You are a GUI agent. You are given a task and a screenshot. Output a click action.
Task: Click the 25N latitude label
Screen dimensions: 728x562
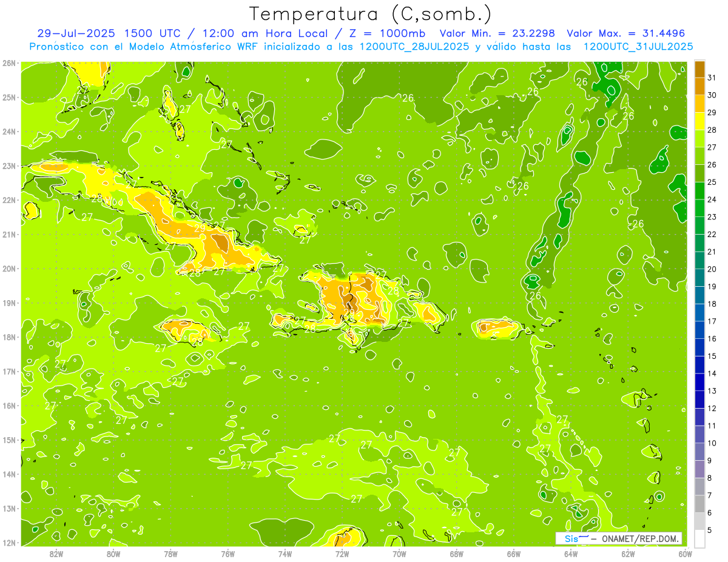[x=8, y=97]
